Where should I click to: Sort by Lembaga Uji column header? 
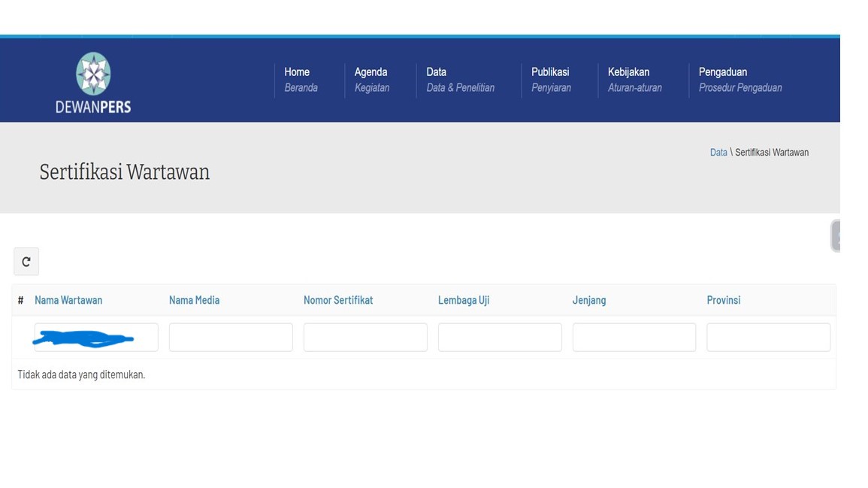point(464,300)
